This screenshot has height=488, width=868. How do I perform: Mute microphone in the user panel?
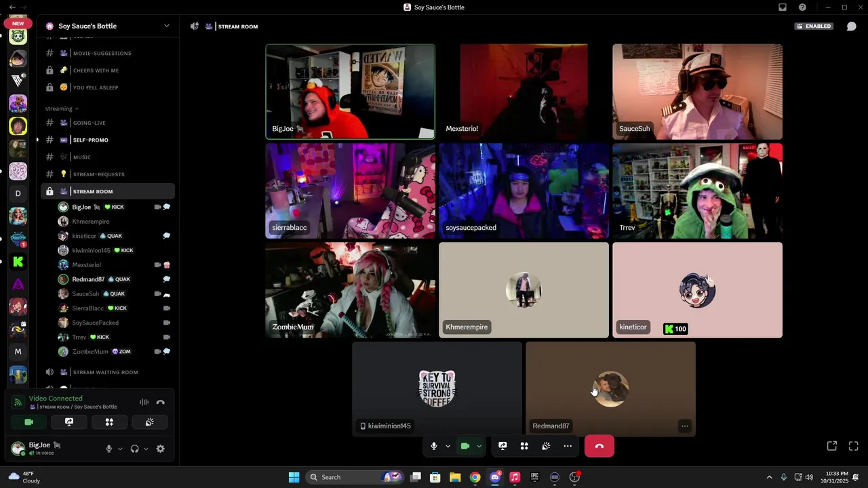(x=108, y=449)
